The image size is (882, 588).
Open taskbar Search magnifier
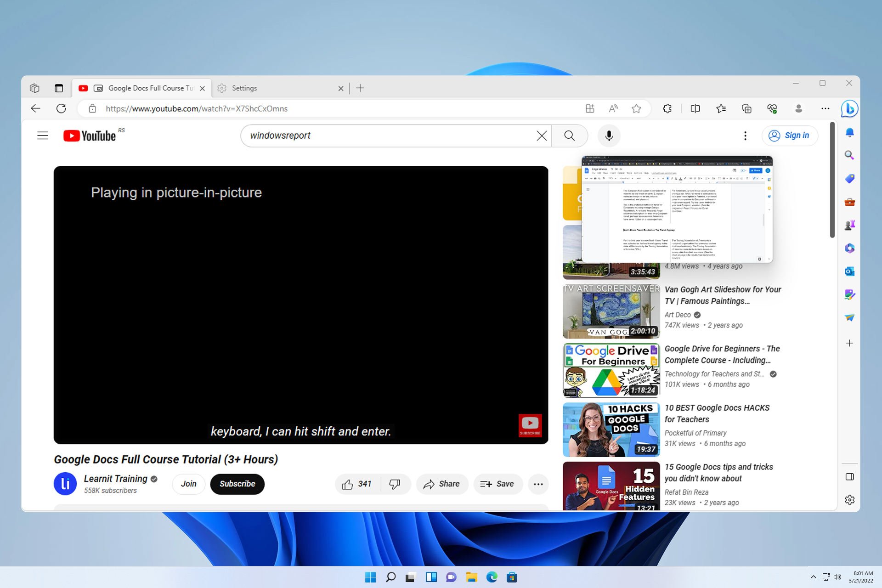tap(390, 577)
